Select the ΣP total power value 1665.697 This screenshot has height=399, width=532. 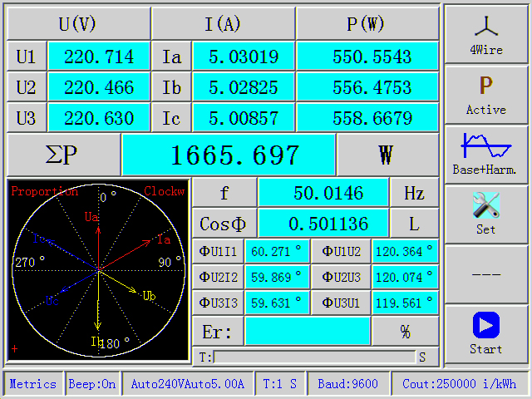tap(229, 155)
